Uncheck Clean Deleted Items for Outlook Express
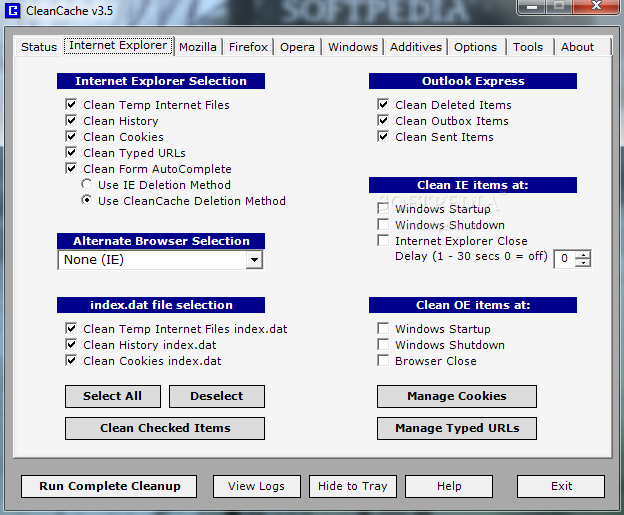This screenshot has width=624, height=515. (383, 105)
